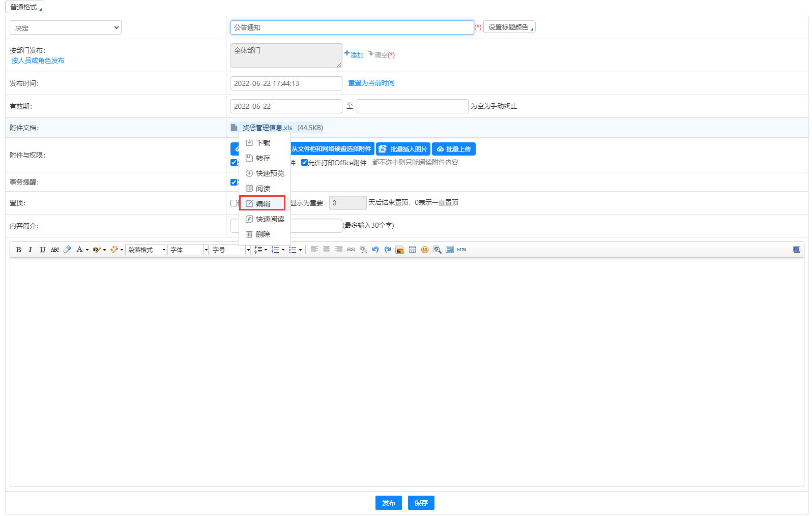Choose 编辑 from the attachment context menu
Viewport: 812px width, 516px height.
point(263,204)
